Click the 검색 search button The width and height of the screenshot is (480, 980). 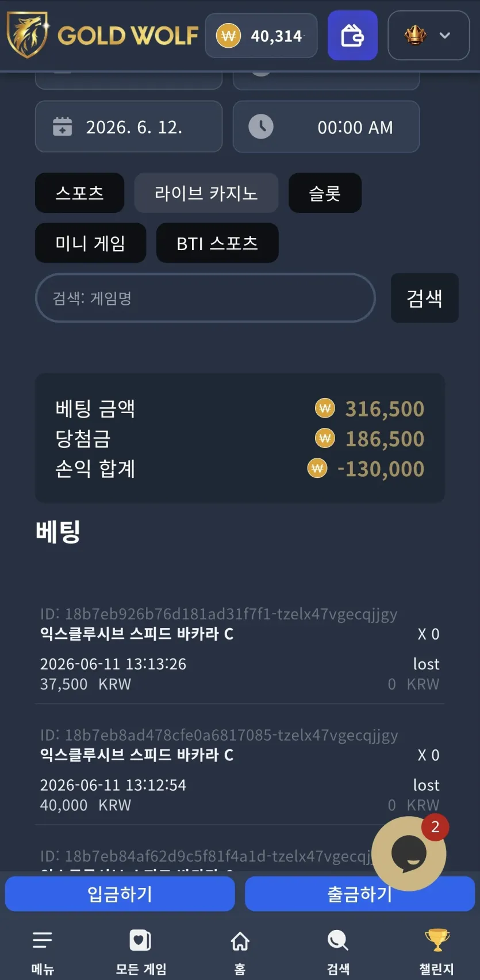point(424,298)
